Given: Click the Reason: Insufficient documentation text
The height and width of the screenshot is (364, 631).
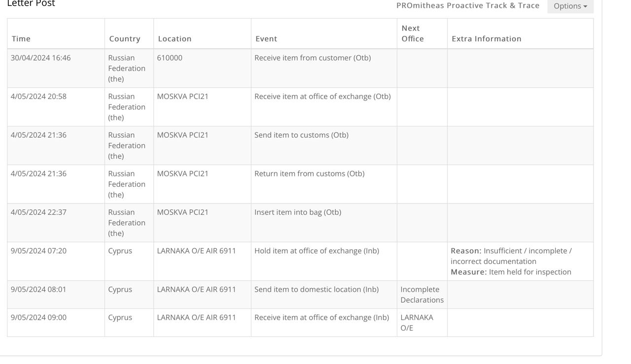Looking at the screenshot, I should click(x=511, y=256).
